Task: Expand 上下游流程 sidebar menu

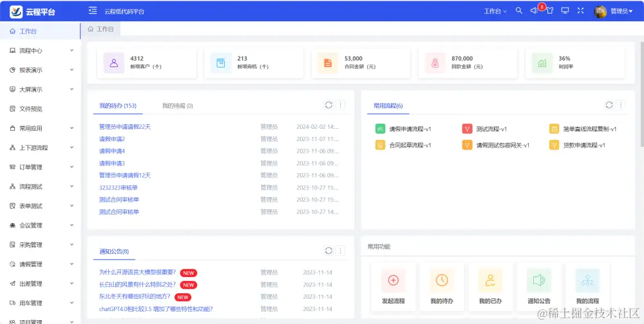Action: [x=40, y=148]
